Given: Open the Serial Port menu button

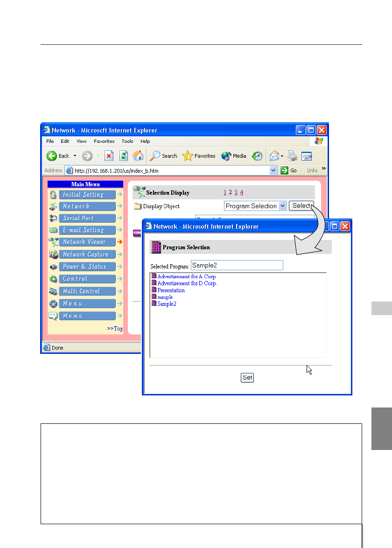Looking at the screenshot, I should tap(87, 218).
